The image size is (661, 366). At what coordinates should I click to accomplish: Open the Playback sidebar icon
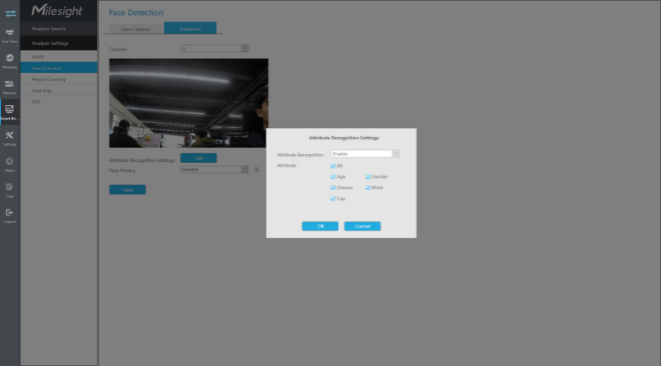click(x=10, y=61)
